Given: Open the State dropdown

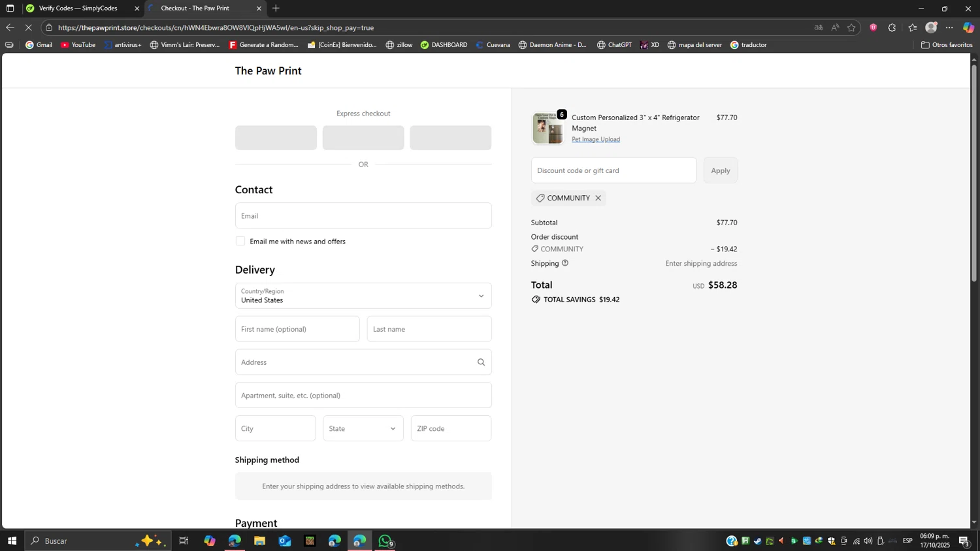Looking at the screenshot, I should coord(363,428).
